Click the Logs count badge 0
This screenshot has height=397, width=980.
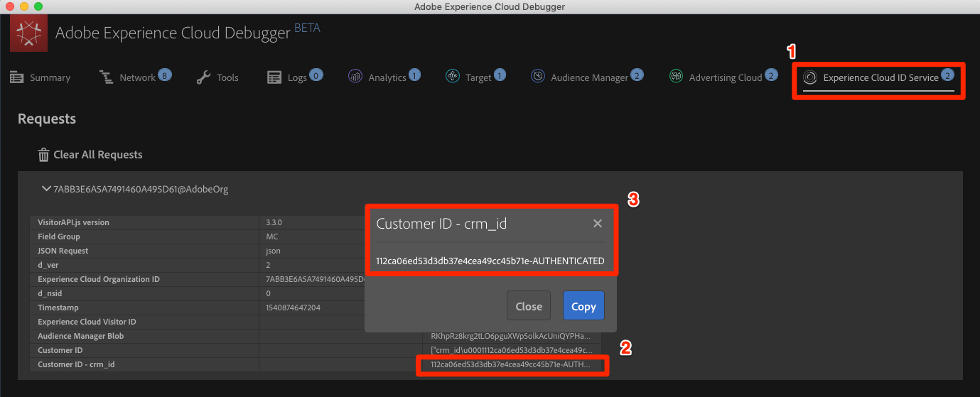(316, 74)
